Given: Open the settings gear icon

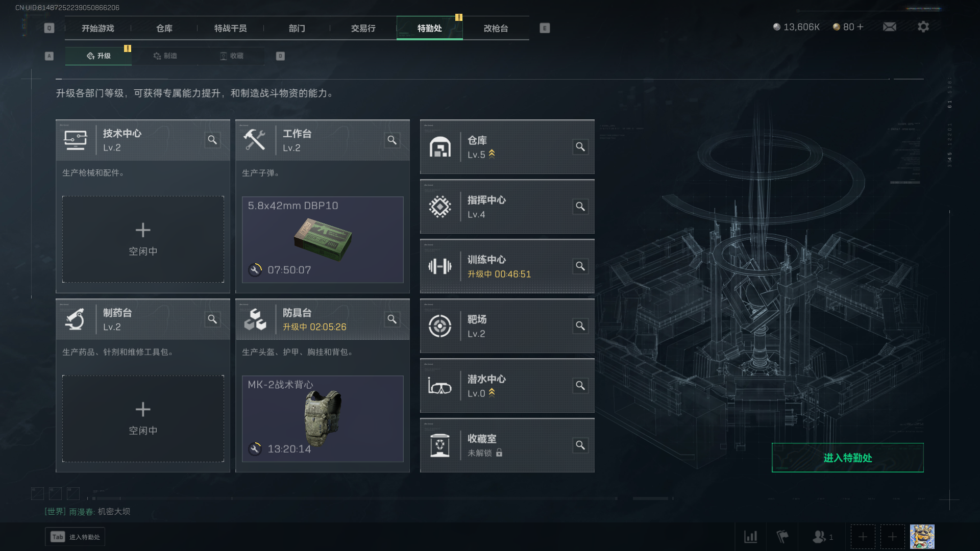Looking at the screenshot, I should 923,27.
